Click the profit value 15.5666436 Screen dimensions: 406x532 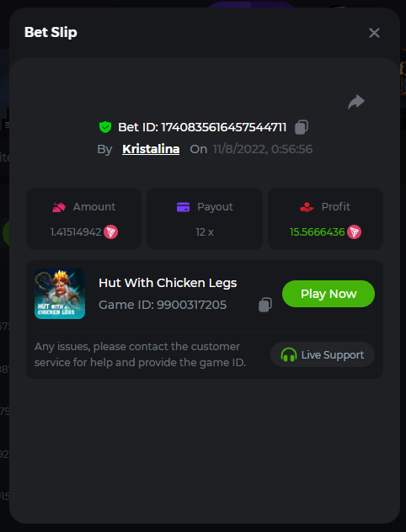pyautogui.click(x=317, y=232)
